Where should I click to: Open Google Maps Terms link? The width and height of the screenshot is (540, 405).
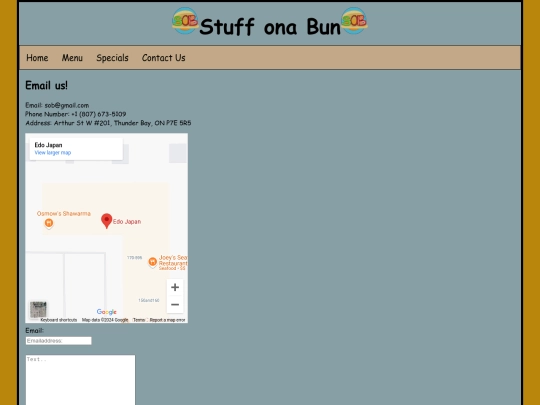tap(139, 320)
